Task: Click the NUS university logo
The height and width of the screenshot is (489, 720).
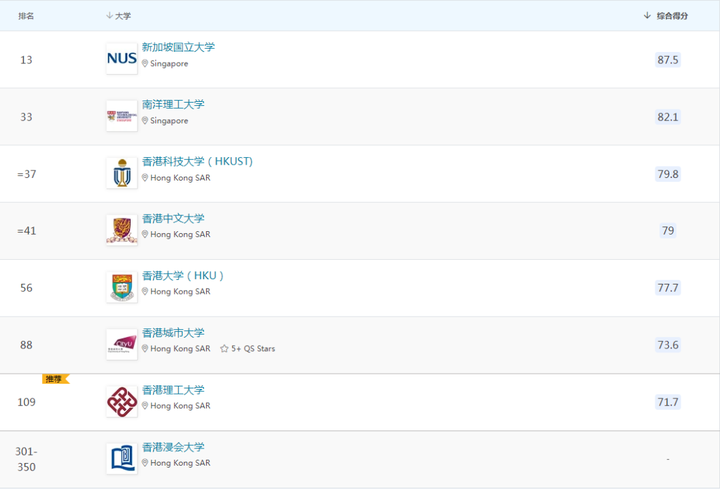Action: (122, 58)
